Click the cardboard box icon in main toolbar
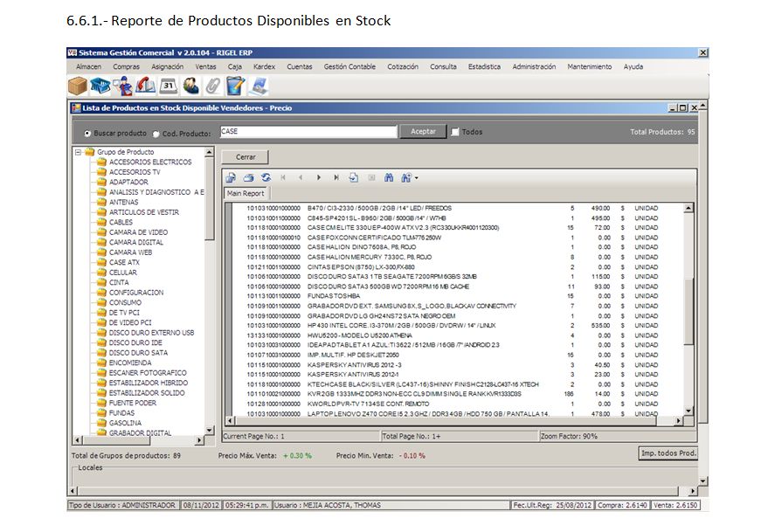The height and width of the screenshot is (532, 782). tap(78, 86)
